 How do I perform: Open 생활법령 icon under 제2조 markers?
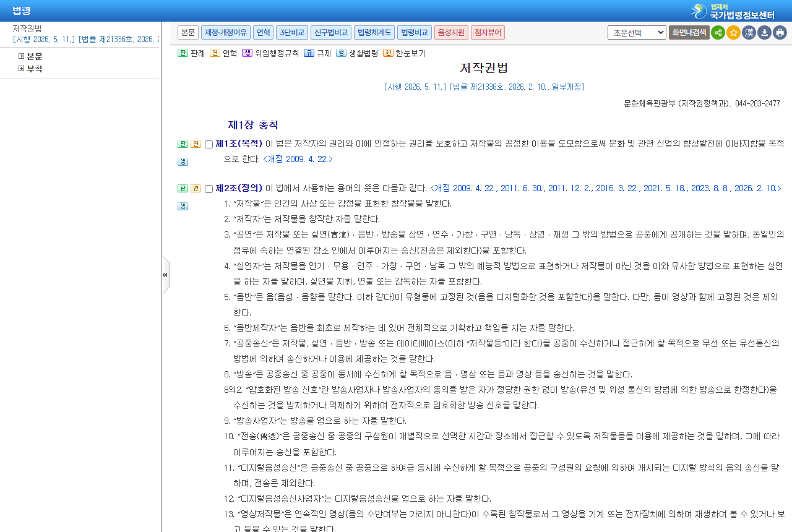pyautogui.click(x=183, y=206)
